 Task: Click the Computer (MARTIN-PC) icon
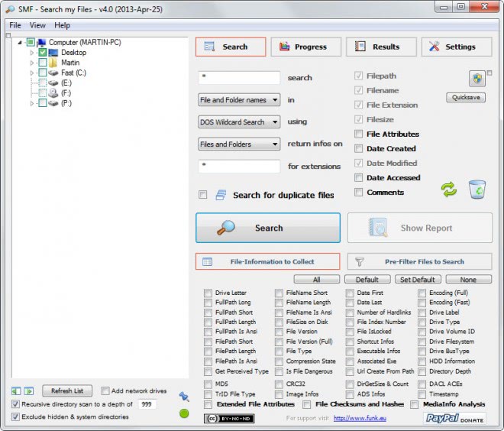coord(41,43)
